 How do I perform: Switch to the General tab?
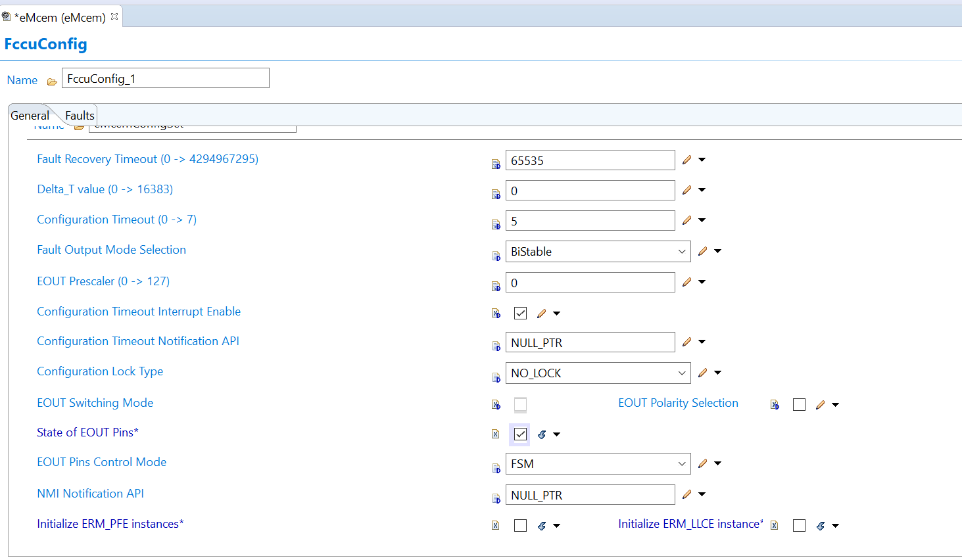[30, 116]
